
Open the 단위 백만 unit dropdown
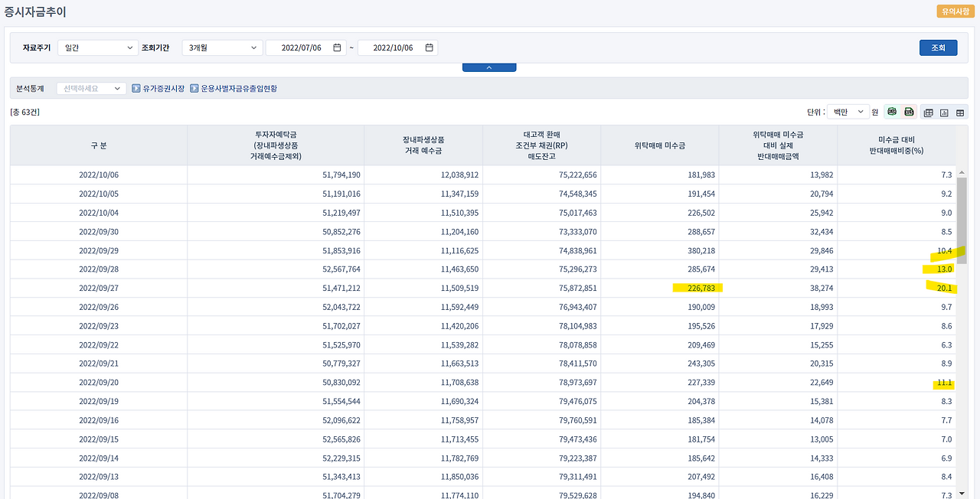click(848, 112)
